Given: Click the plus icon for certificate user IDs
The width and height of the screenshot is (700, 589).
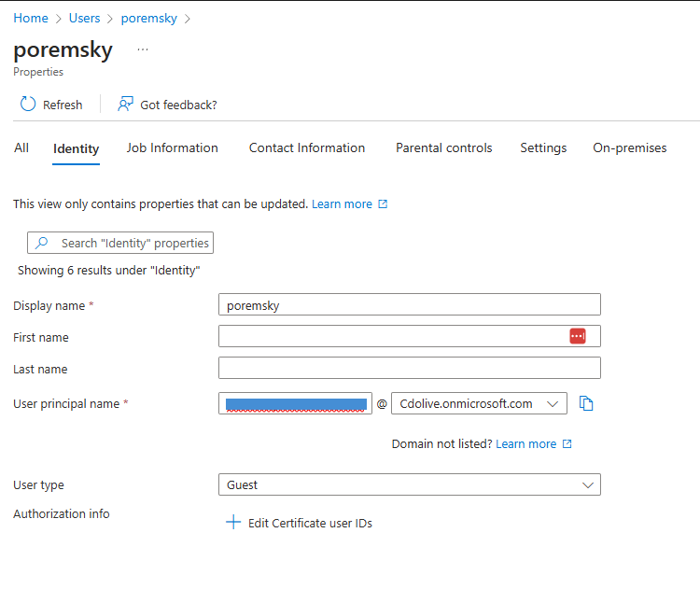Looking at the screenshot, I should tap(233, 522).
